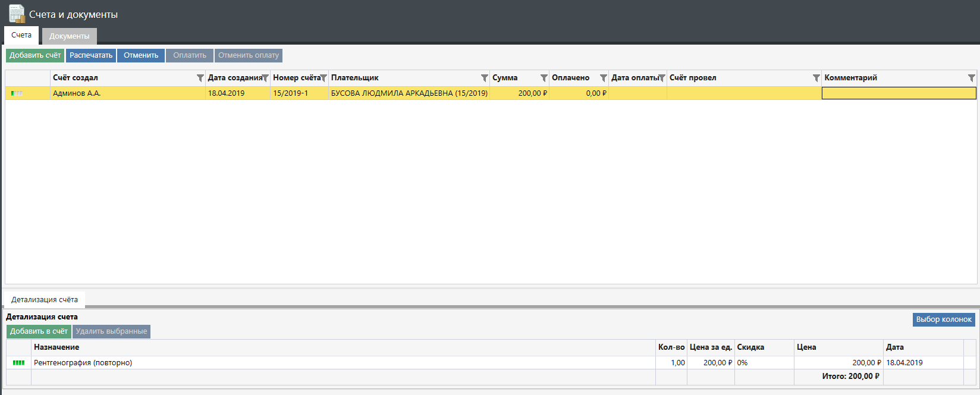Select the Счета tab

(x=21, y=35)
